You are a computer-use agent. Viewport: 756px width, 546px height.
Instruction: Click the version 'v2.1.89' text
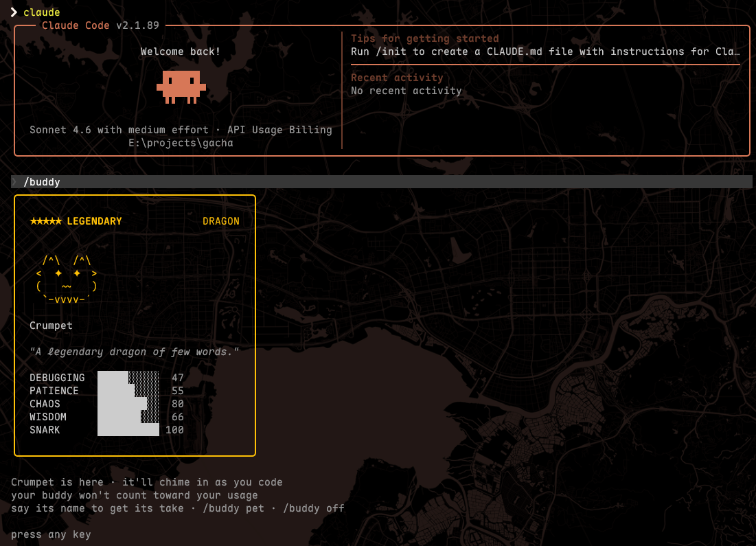(137, 25)
